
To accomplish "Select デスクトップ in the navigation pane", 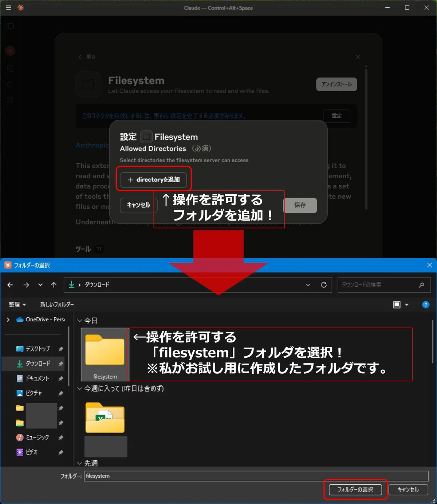I will (33, 349).
